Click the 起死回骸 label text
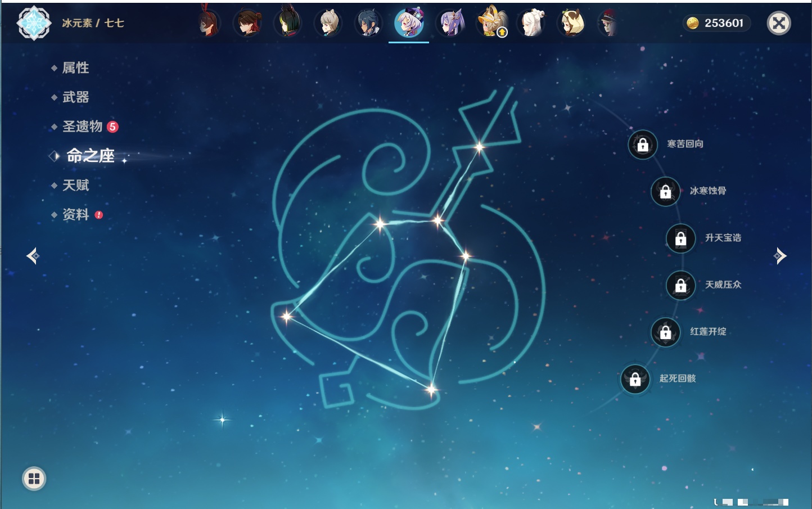Viewport: 812px width, 509px height. point(678,379)
